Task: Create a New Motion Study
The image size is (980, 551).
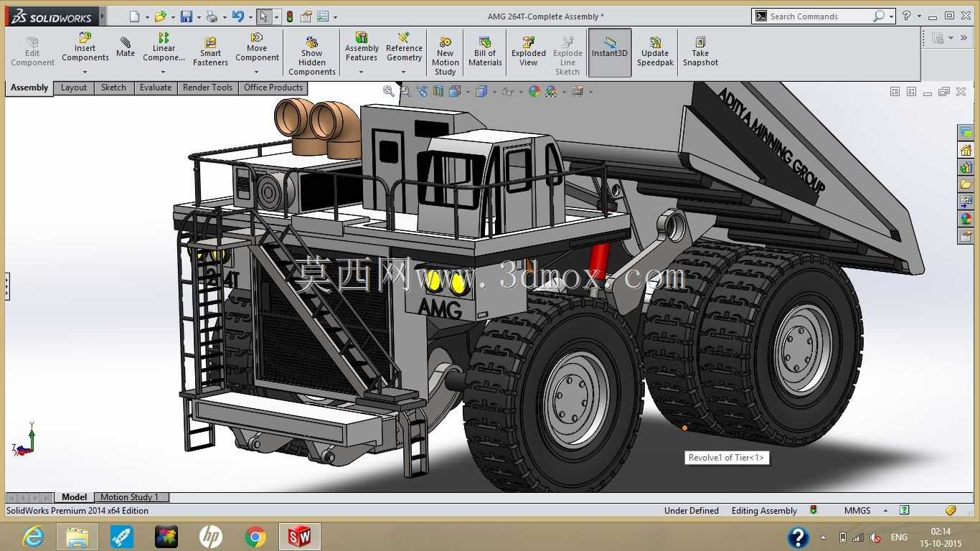Action: click(445, 56)
